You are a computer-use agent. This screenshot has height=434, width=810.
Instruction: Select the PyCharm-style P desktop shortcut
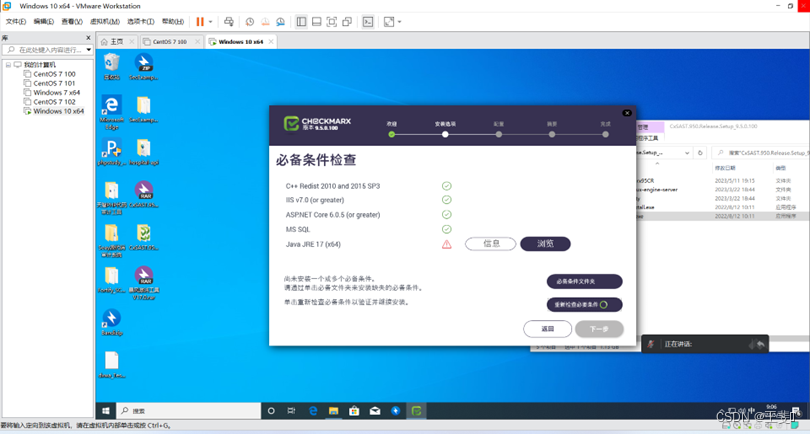112,152
